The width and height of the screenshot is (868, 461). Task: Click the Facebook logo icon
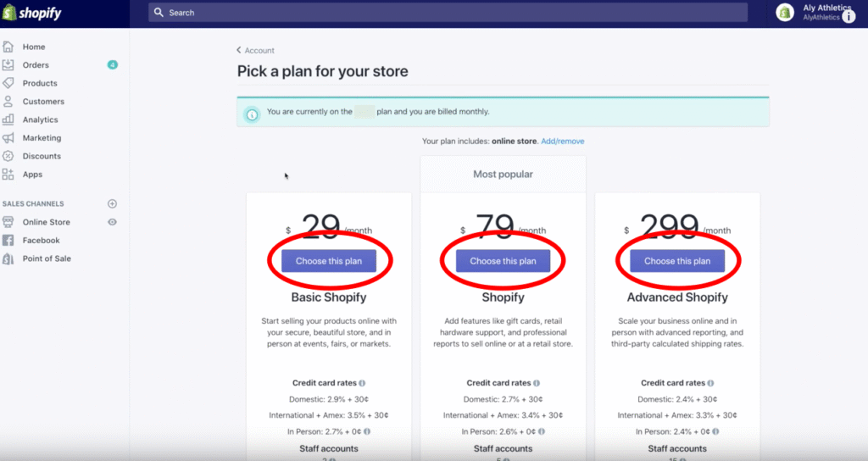coord(8,240)
